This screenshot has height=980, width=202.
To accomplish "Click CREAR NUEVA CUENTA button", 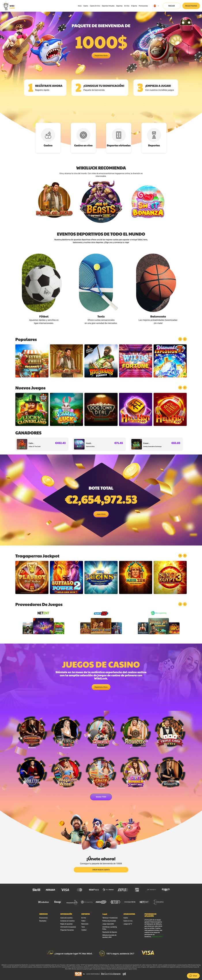I will tap(101, 870).
